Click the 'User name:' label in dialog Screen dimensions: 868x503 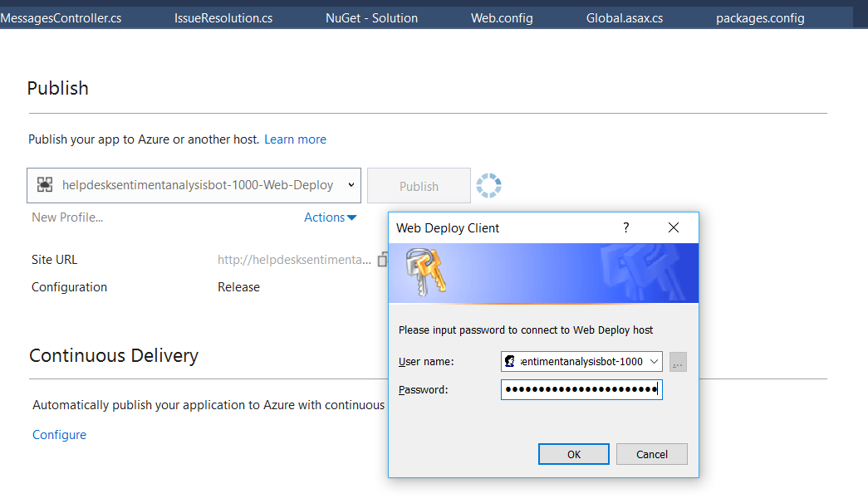click(x=426, y=362)
